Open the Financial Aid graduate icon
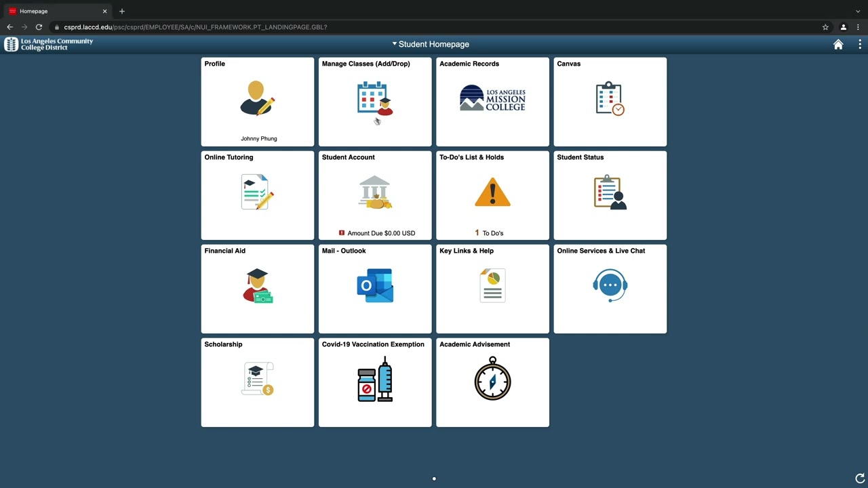Viewport: 868px width, 488px height. (x=258, y=285)
